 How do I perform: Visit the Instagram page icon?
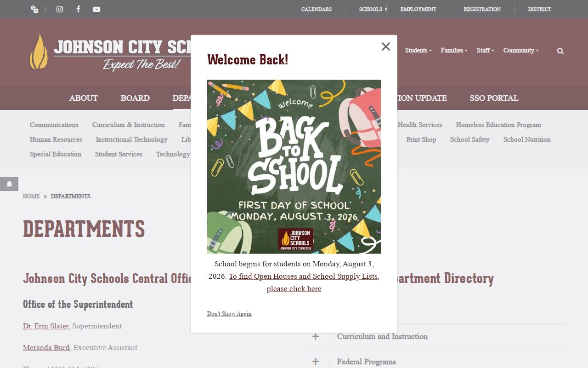tap(60, 9)
